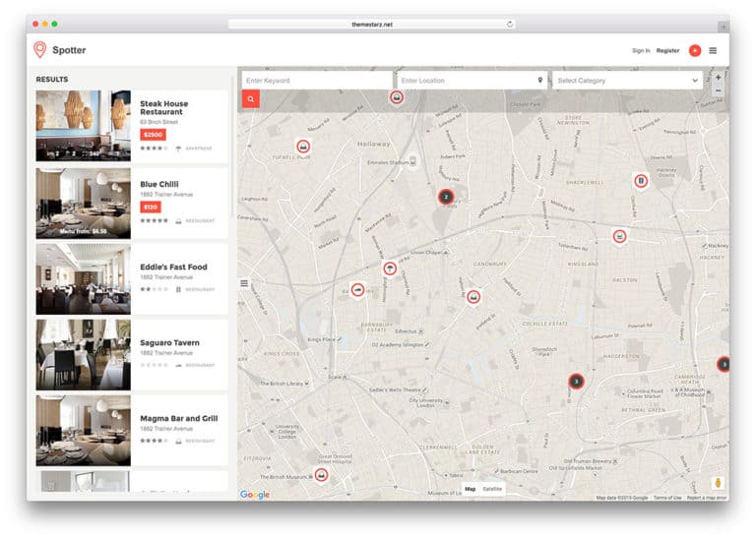Open Terms of Use link on map
The image size is (756, 539).
[667, 498]
